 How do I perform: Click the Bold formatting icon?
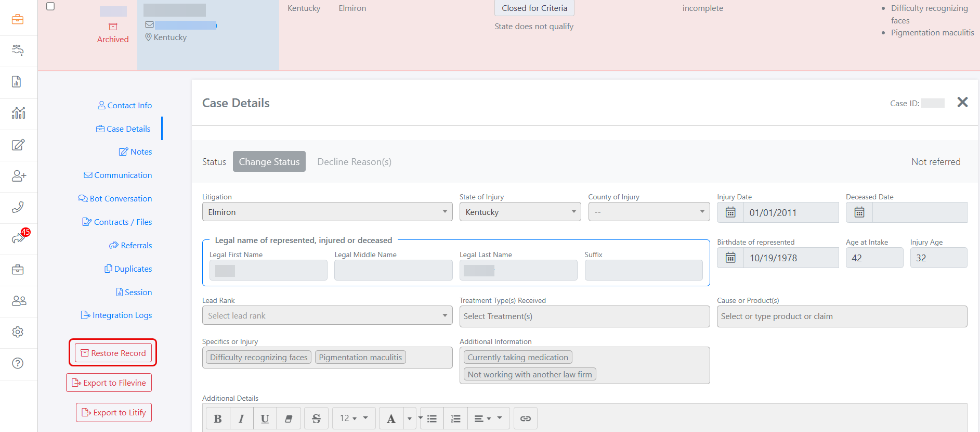[217, 418]
